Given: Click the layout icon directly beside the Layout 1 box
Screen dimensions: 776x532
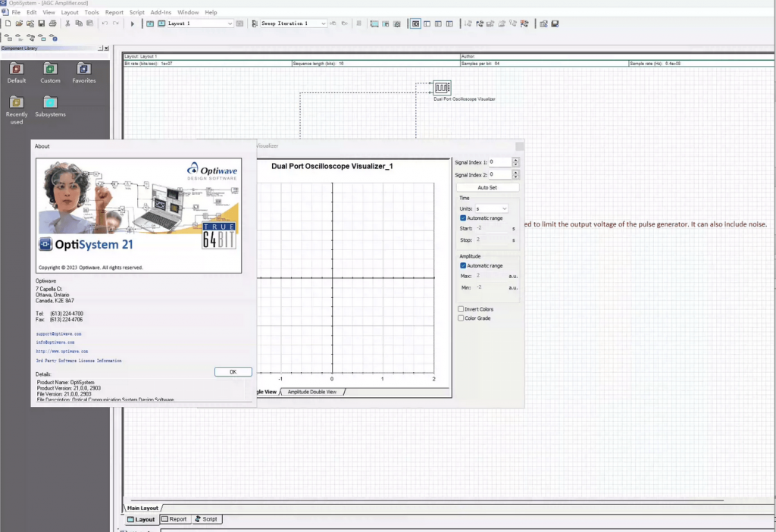Looking at the screenshot, I should [161, 23].
